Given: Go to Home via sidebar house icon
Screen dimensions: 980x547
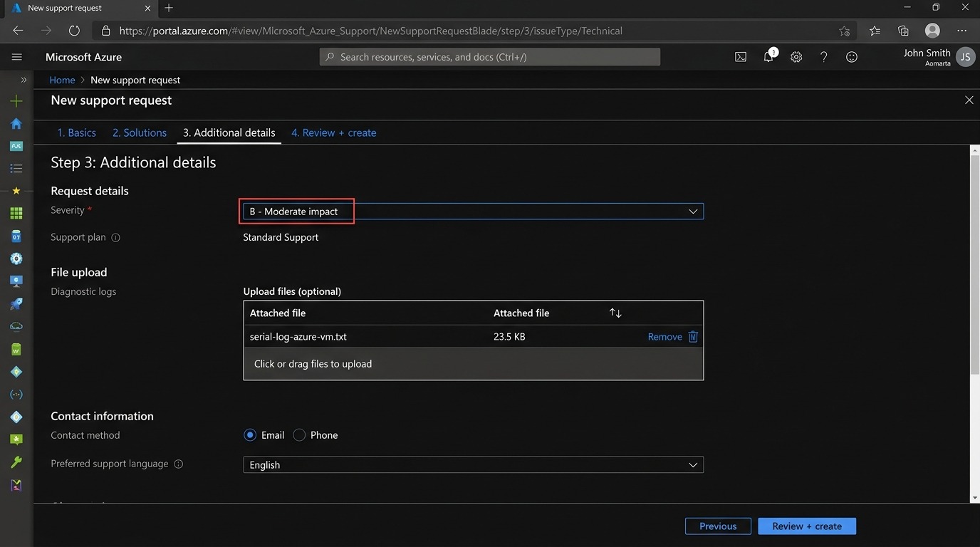Looking at the screenshot, I should 16,124.
